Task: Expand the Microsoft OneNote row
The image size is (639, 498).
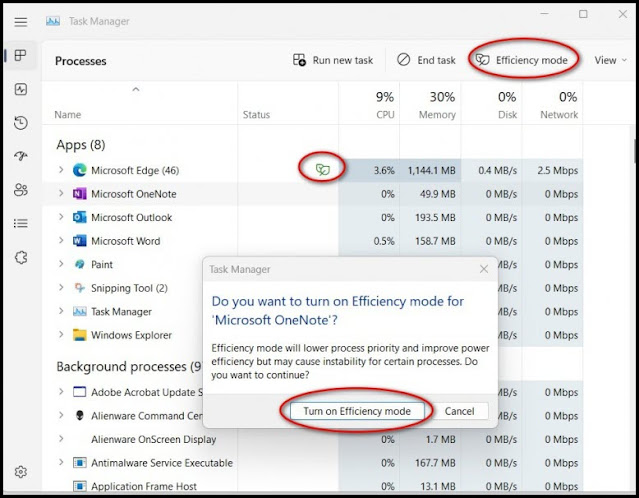Action: point(61,193)
